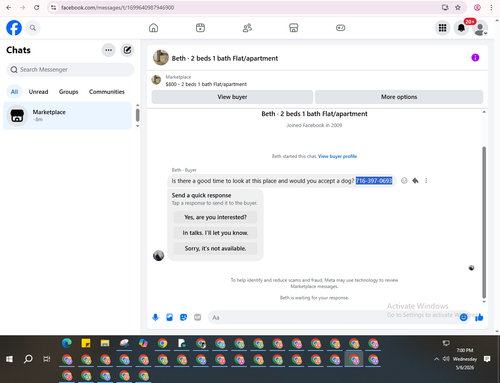This screenshot has width=500, height=383.
Task: Send quick response 'Sorry, it's not available.'
Action: point(215,248)
